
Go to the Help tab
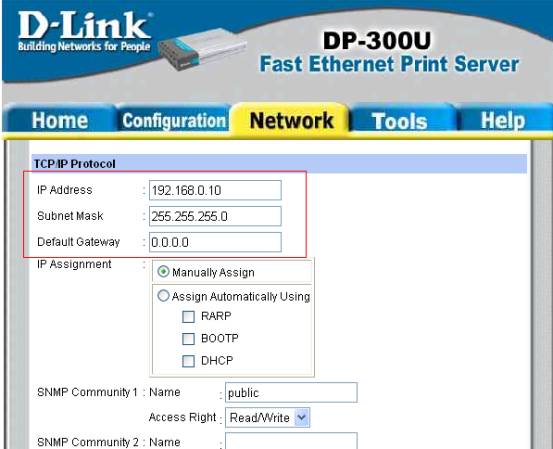click(x=503, y=121)
